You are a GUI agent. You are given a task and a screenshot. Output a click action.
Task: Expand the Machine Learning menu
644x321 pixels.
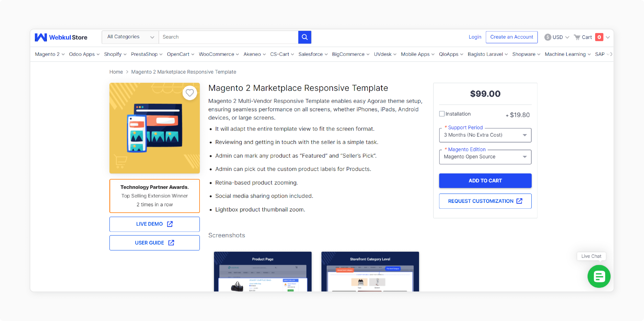[x=567, y=54]
